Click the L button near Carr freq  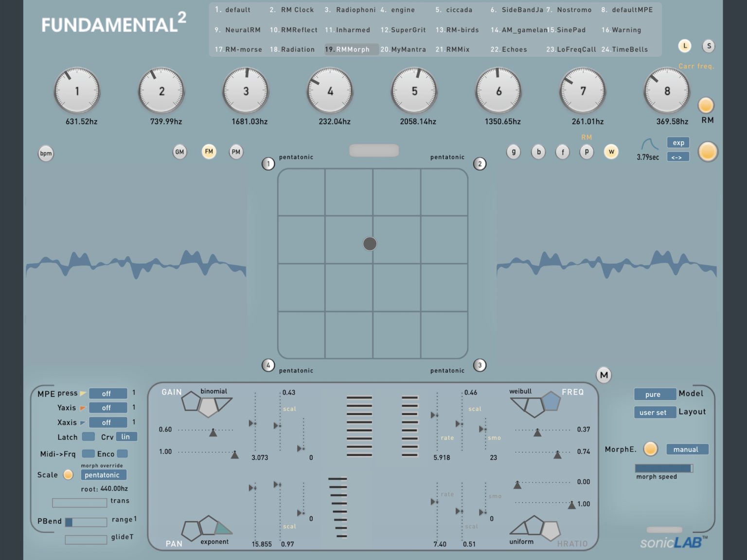(x=685, y=46)
